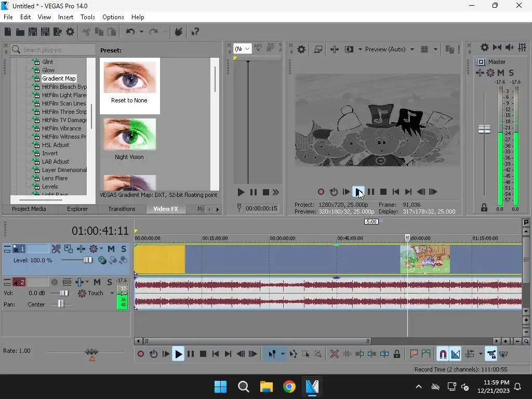The image size is (532, 399).
Task: Click track 1 Level slider handle
Action: tap(87, 260)
